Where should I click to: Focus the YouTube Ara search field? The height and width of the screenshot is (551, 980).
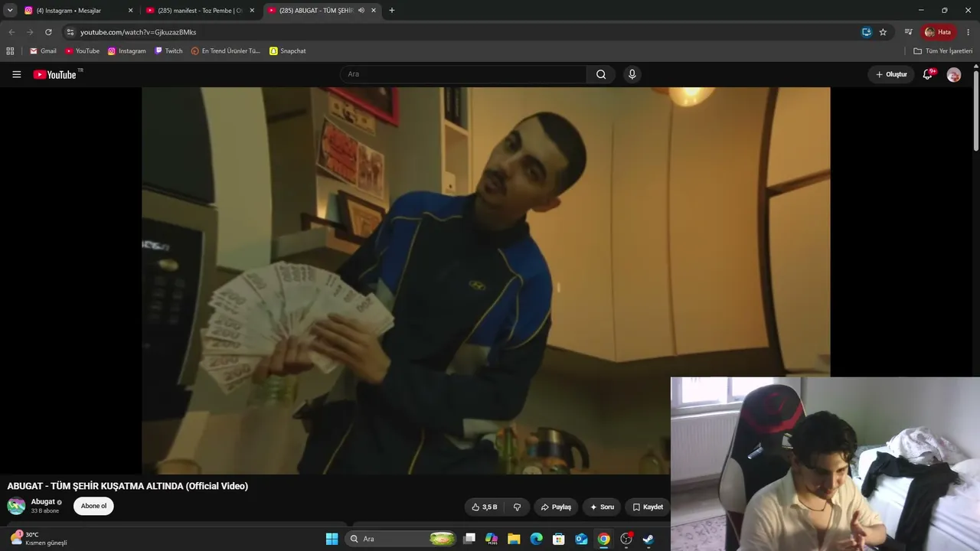point(463,74)
